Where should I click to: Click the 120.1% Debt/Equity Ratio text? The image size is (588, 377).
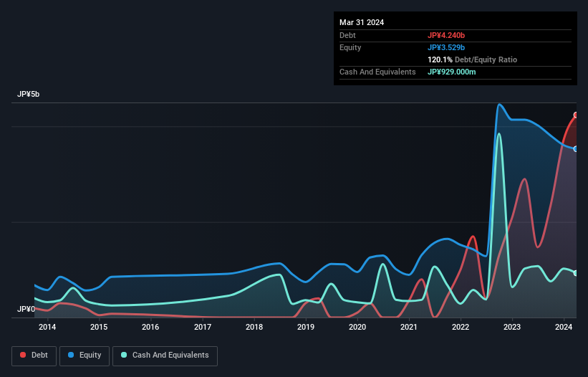pos(472,59)
